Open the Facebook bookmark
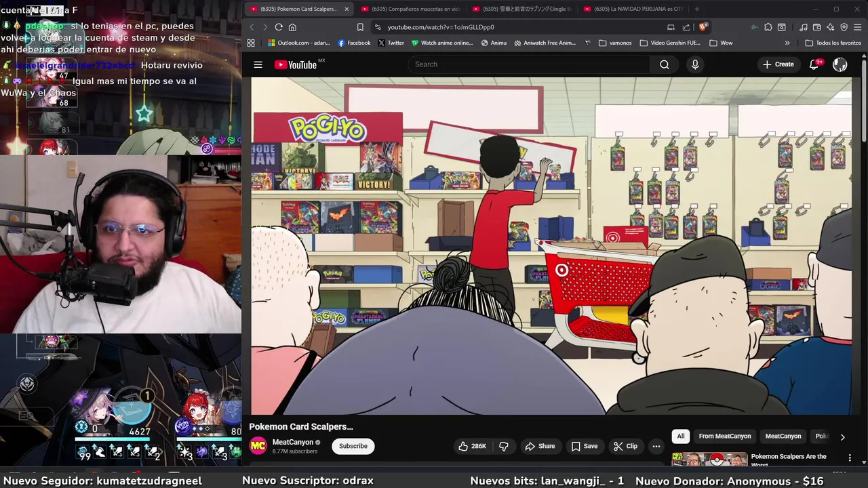The image size is (868, 488). point(354,43)
